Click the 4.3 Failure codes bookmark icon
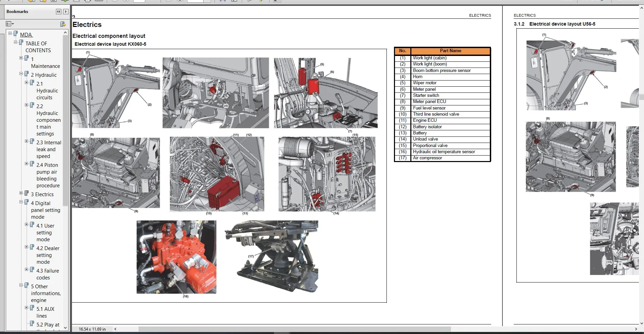 [32, 270]
